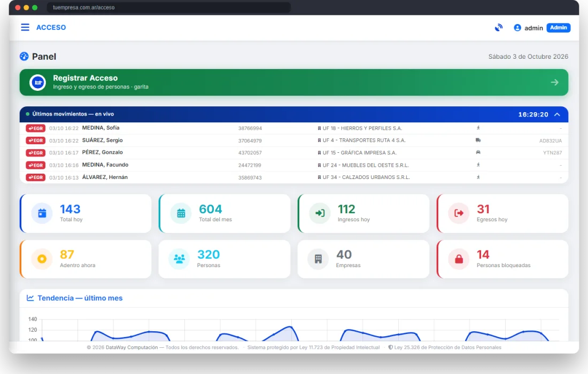Select the name SUÁREZ, Sergio
The height and width of the screenshot is (374, 588).
tap(103, 140)
